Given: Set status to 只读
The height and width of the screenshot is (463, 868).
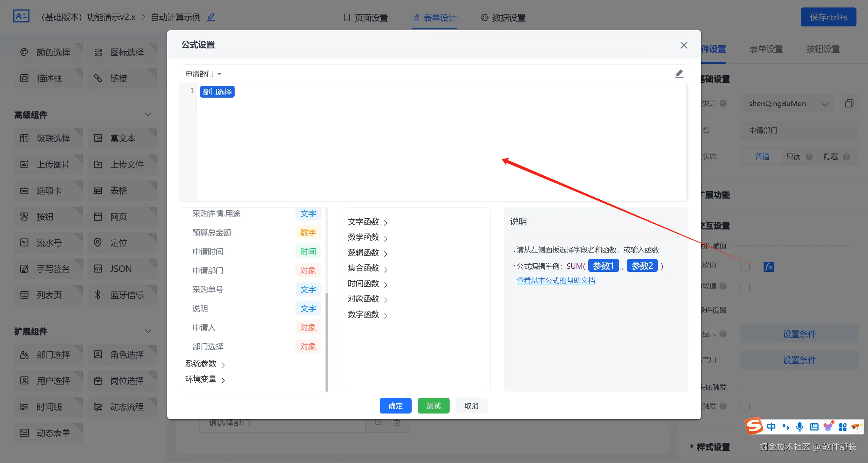Looking at the screenshot, I should [793, 157].
